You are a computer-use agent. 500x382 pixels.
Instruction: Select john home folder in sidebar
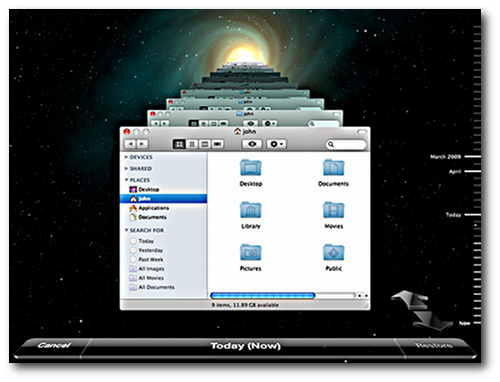click(163, 199)
